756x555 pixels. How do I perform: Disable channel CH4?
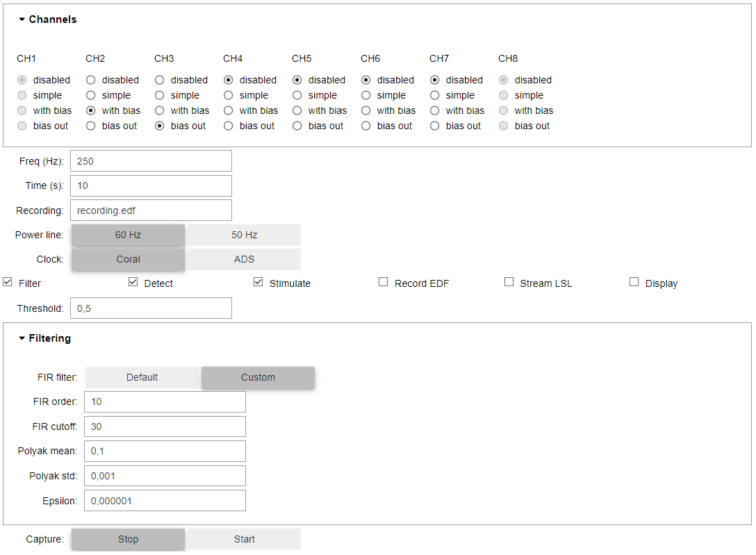(228, 79)
